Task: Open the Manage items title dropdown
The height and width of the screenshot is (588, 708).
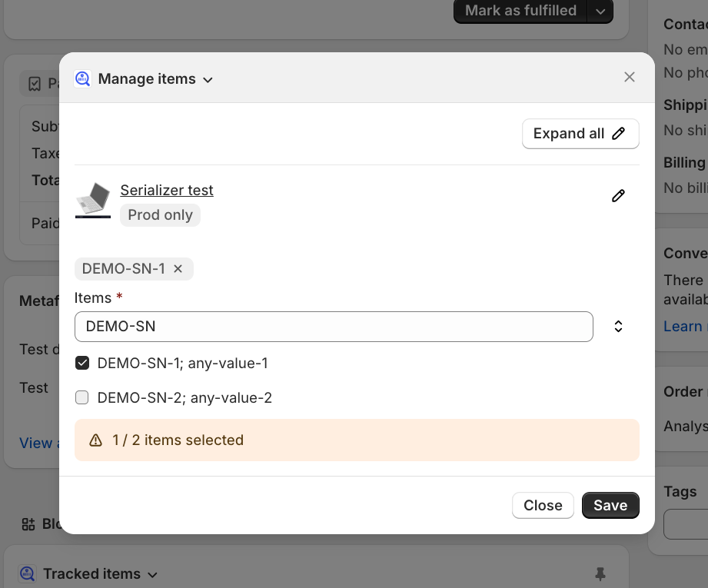Action: 207,79
